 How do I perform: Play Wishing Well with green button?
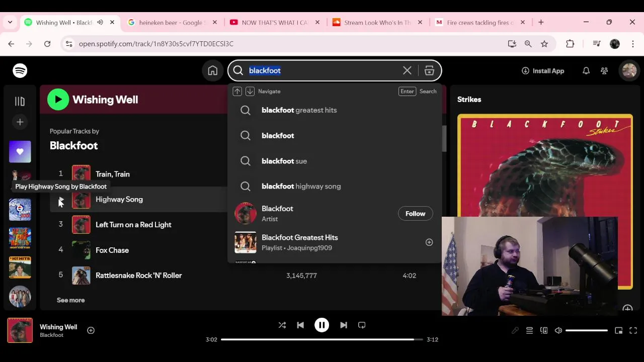coord(58,100)
